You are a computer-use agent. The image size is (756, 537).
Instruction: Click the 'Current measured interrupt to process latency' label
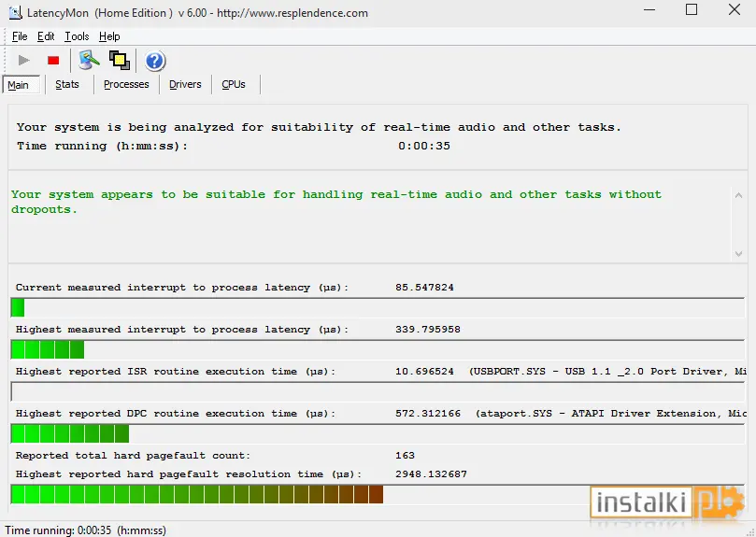182,288
